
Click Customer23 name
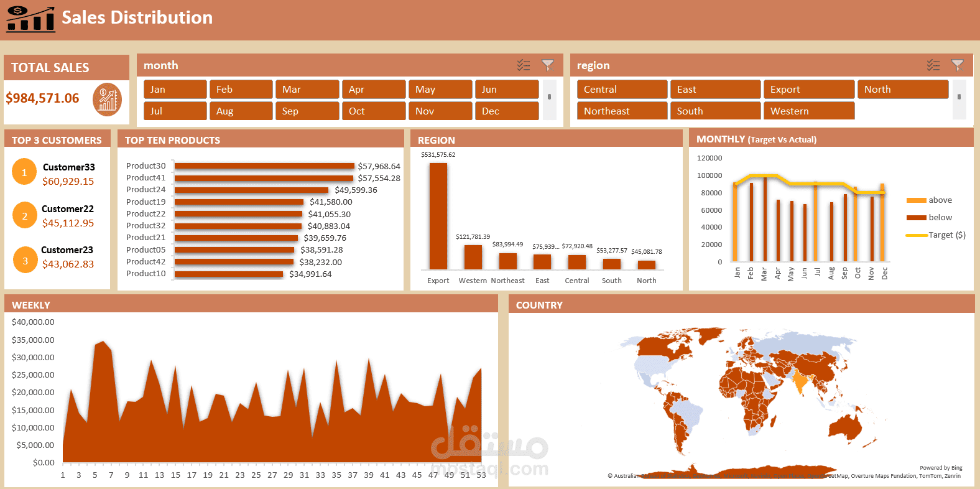67,249
